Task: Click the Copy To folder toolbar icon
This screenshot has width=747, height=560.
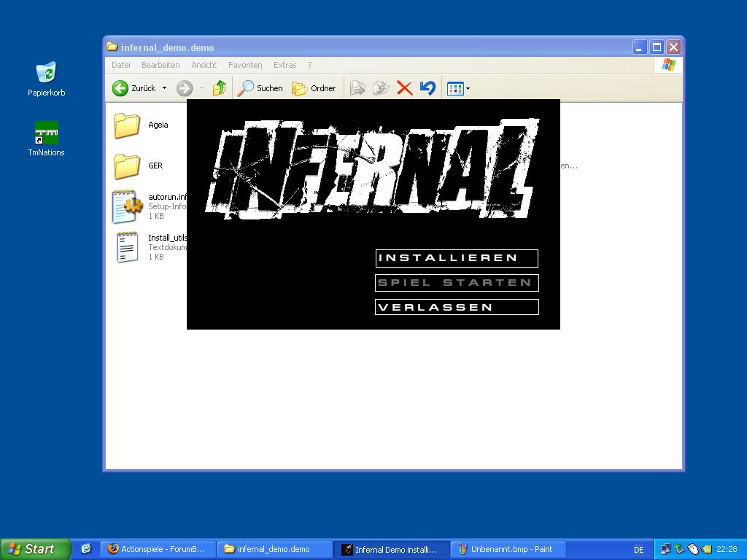Action: coord(381,88)
